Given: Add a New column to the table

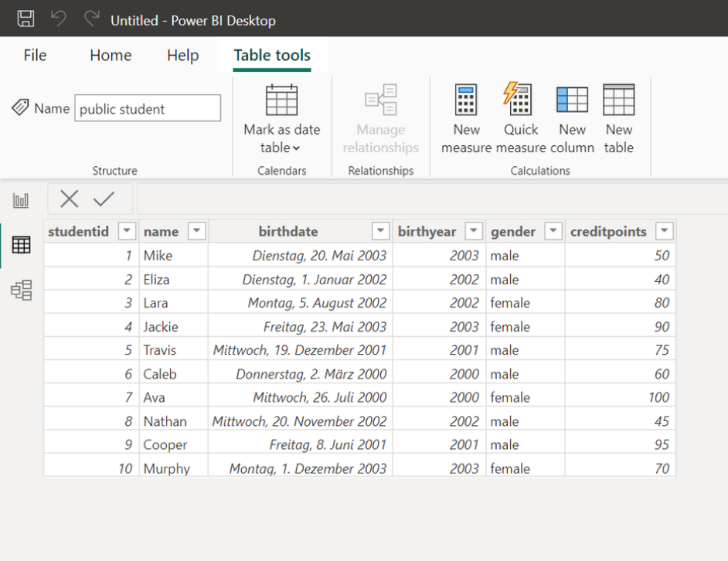Looking at the screenshot, I should pos(572,116).
